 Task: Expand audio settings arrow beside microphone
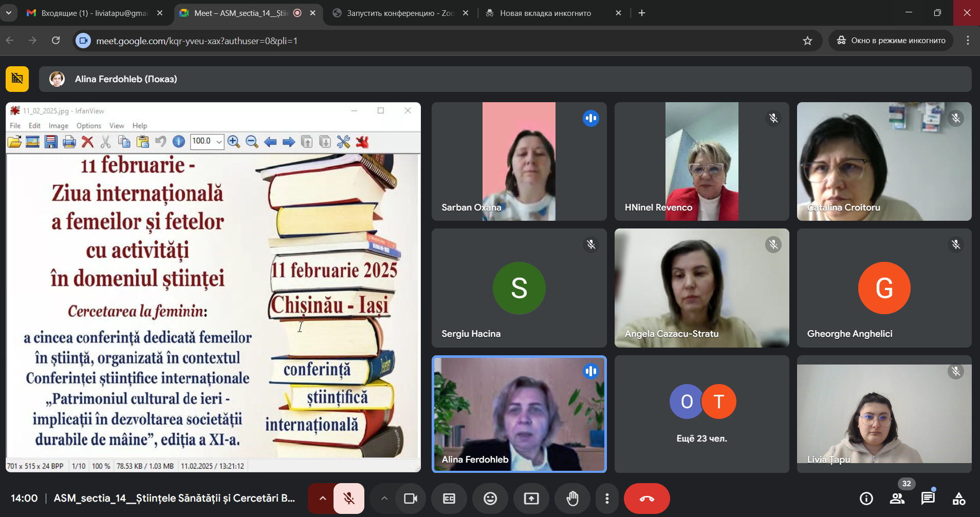[322, 499]
